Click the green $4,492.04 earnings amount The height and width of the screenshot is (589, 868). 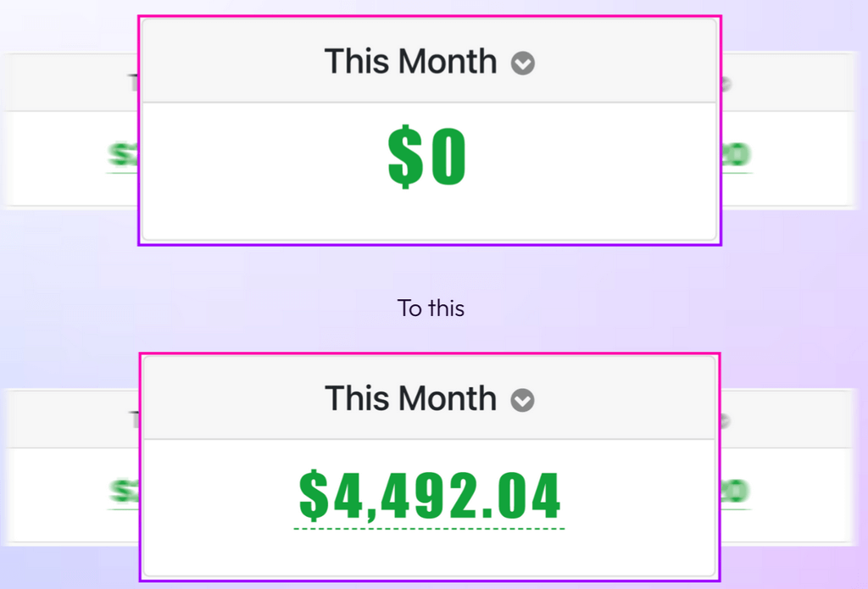(x=430, y=496)
